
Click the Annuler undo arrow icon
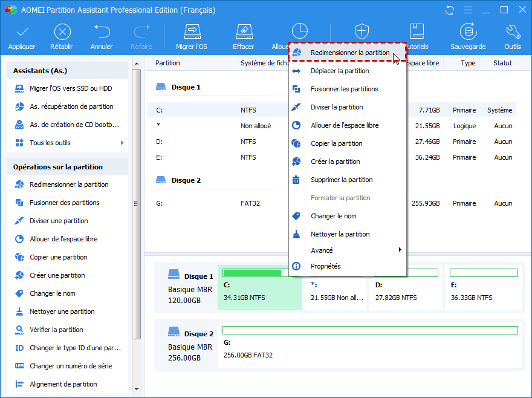[x=102, y=32]
